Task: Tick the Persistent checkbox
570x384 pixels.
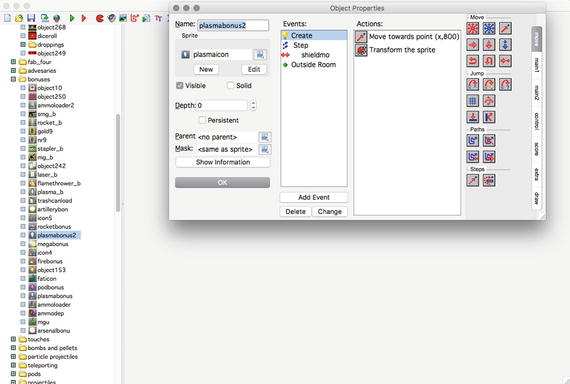Action: click(202, 120)
